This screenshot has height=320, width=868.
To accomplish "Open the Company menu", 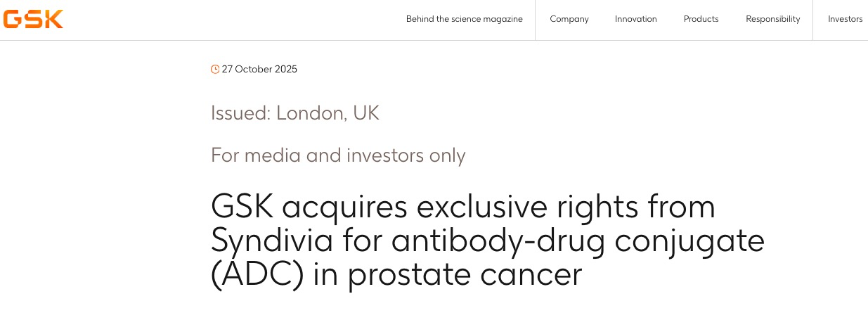I will (x=569, y=19).
